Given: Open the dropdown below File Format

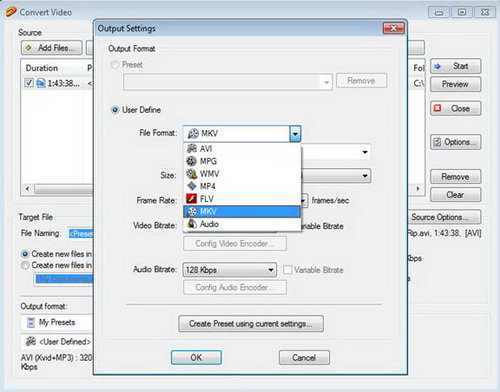Looking at the screenshot, I should [x=365, y=152].
